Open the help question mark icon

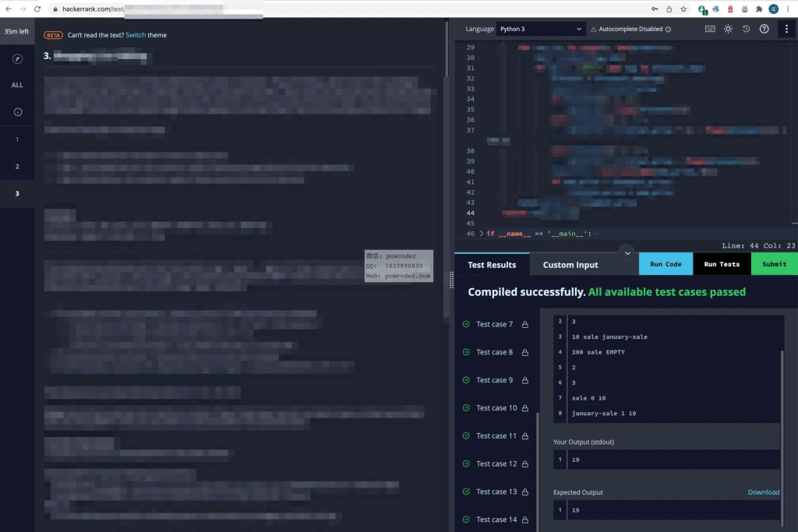tap(764, 29)
